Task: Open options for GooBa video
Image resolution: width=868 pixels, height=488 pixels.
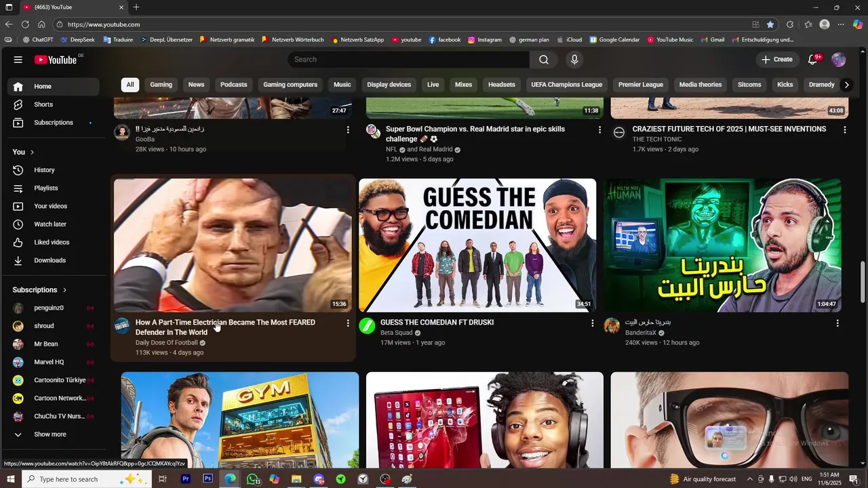Action: pyautogui.click(x=348, y=129)
